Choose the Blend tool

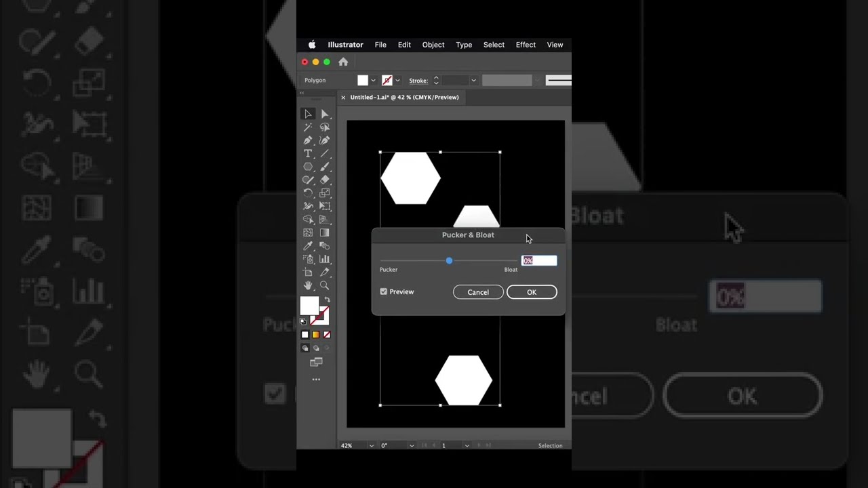click(325, 246)
